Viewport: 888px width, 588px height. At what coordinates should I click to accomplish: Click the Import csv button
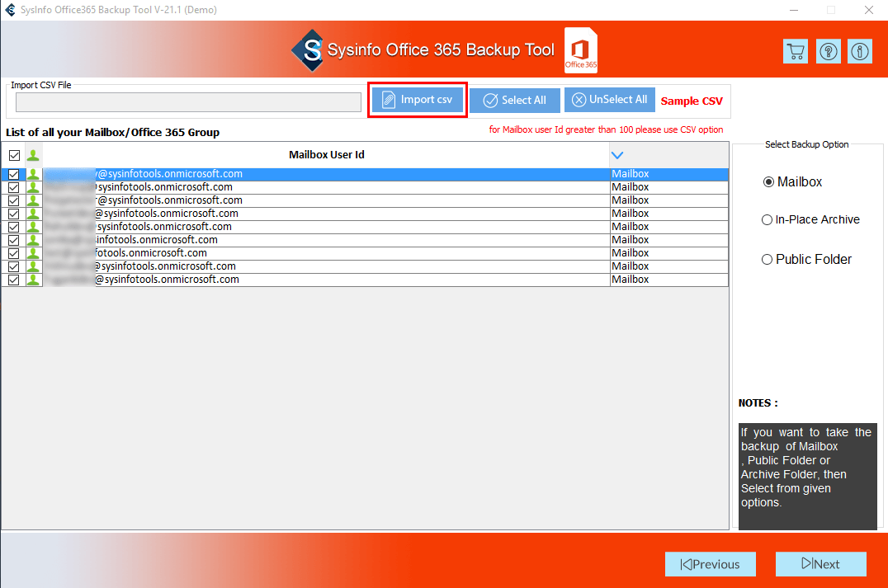click(x=417, y=100)
